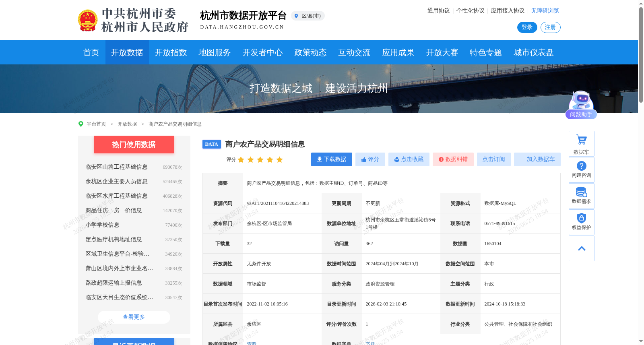Open the 开发者中心 nav tab

point(263,52)
